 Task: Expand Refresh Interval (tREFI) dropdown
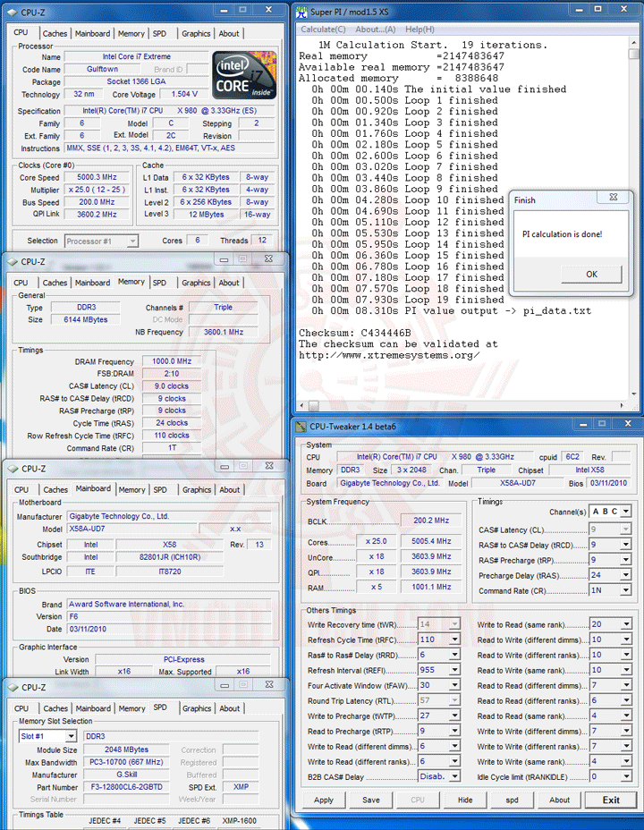coord(454,670)
